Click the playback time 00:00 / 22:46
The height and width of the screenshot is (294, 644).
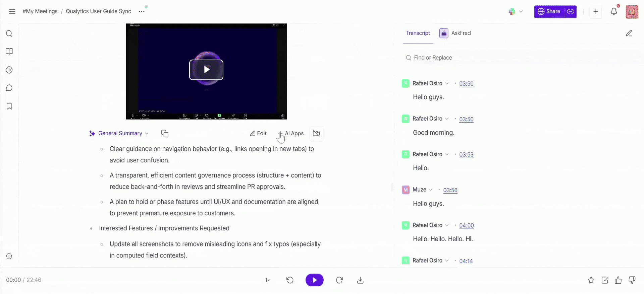[23, 280]
